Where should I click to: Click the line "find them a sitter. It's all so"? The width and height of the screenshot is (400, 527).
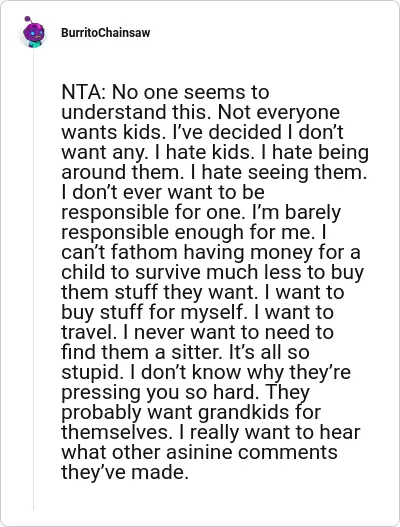click(x=185, y=352)
